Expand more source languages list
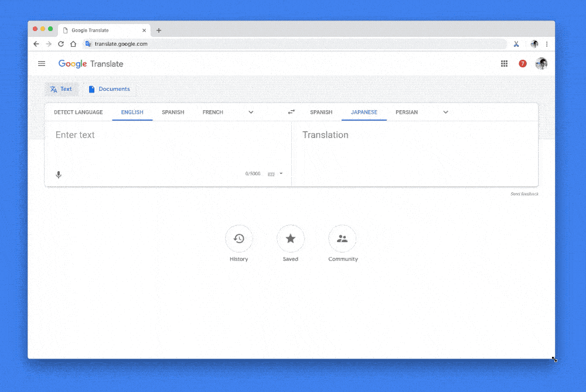The height and width of the screenshot is (392, 586). pyautogui.click(x=251, y=112)
